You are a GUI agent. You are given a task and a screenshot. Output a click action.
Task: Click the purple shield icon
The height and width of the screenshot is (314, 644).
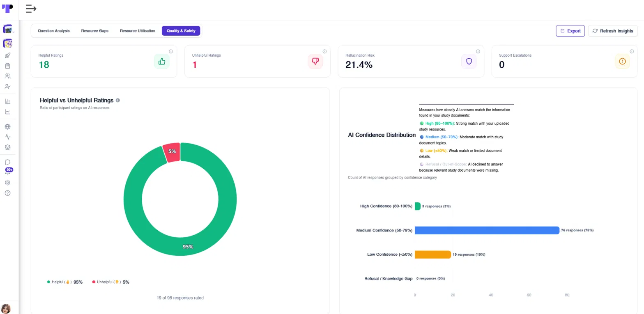point(469,61)
